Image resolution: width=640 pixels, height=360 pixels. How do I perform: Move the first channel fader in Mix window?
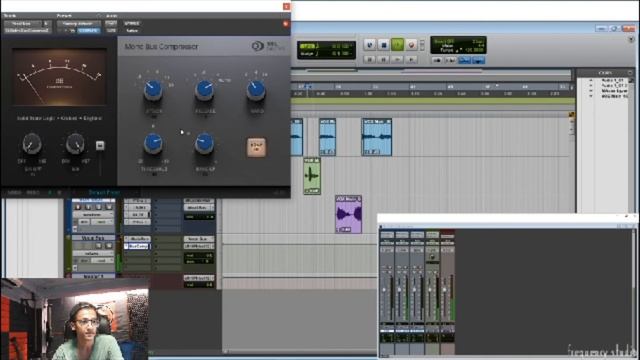[x=384, y=290]
